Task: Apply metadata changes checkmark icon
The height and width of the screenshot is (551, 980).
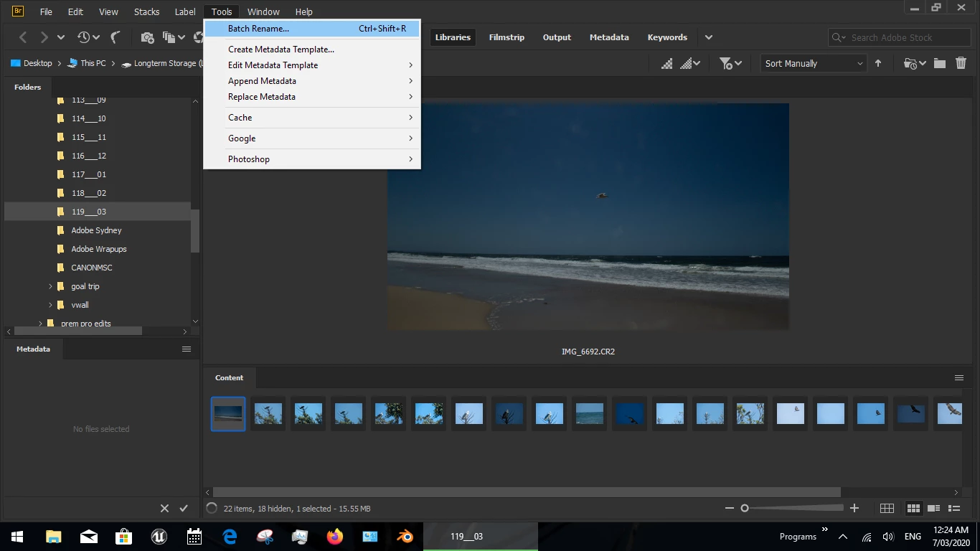Action: click(x=184, y=508)
